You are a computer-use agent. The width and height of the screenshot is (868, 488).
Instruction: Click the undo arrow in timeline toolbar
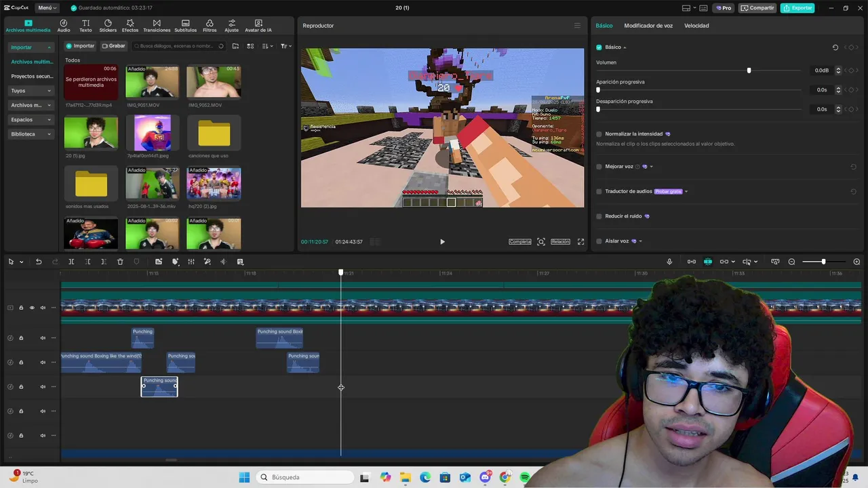[39, 262]
